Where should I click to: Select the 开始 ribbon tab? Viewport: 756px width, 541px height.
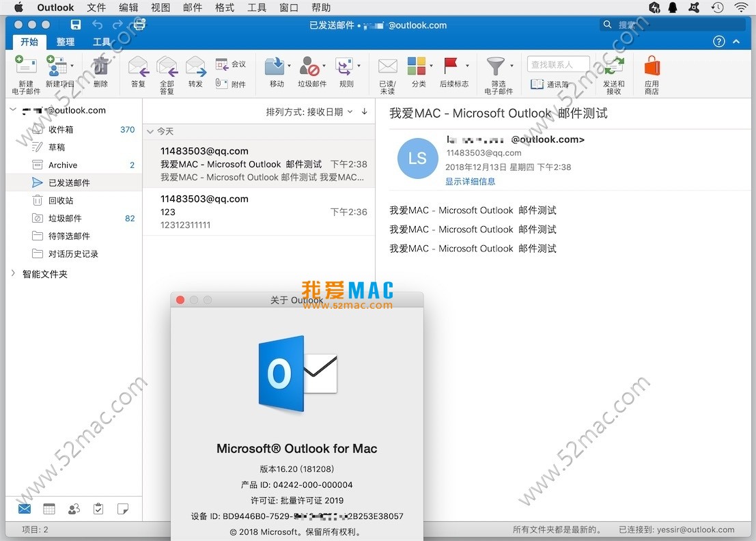pos(29,42)
